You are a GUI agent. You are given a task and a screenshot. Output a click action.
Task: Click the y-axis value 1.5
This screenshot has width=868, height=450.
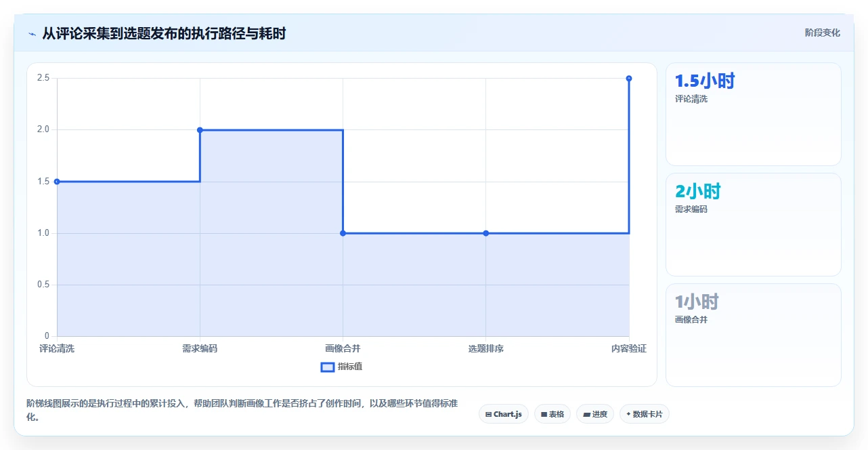(x=43, y=182)
